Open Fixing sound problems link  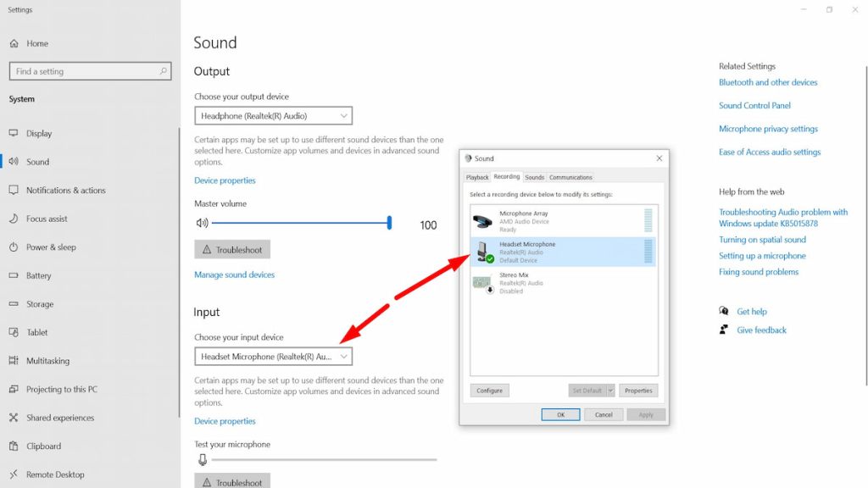[x=759, y=272]
